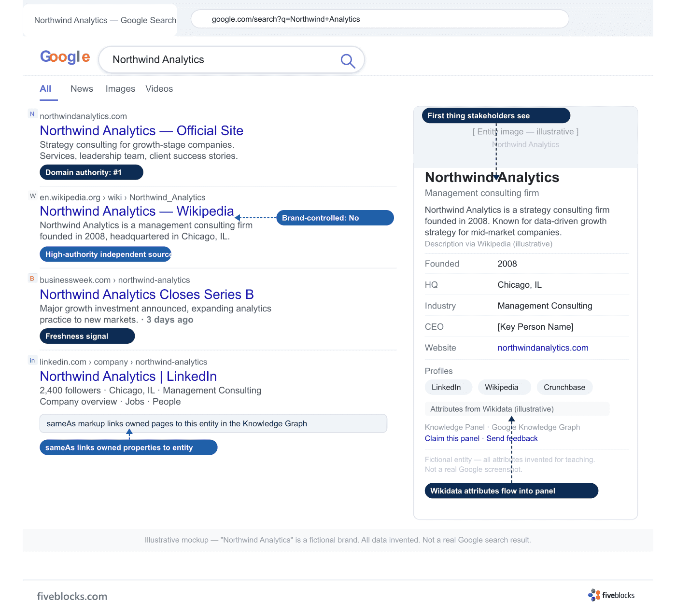Click Management consulting firm subtitle

point(482,193)
